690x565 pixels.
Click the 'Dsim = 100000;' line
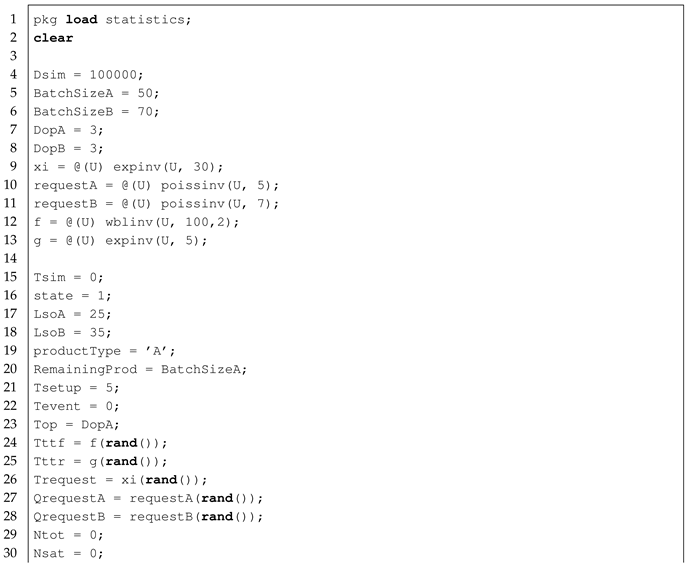[90, 75]
